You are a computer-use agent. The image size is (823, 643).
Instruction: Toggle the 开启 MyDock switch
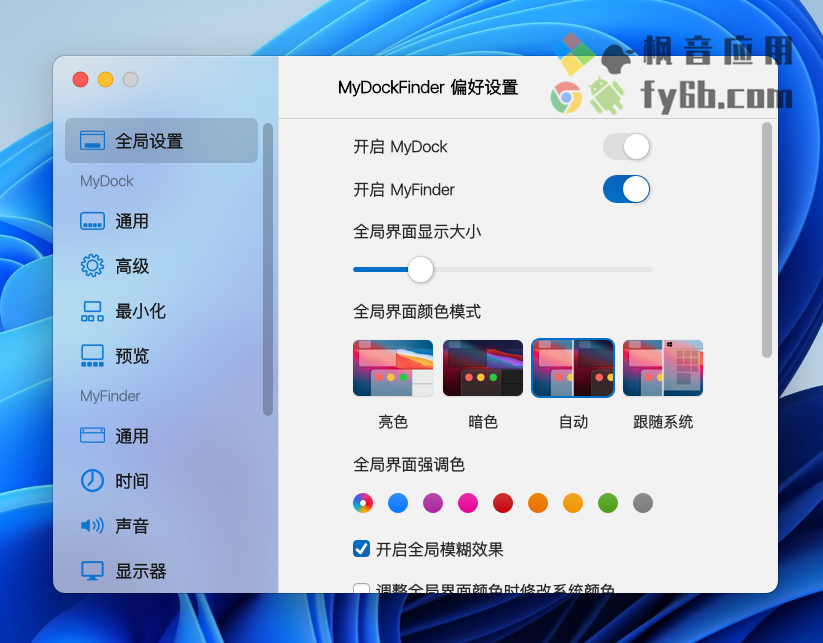coord(626,146)
